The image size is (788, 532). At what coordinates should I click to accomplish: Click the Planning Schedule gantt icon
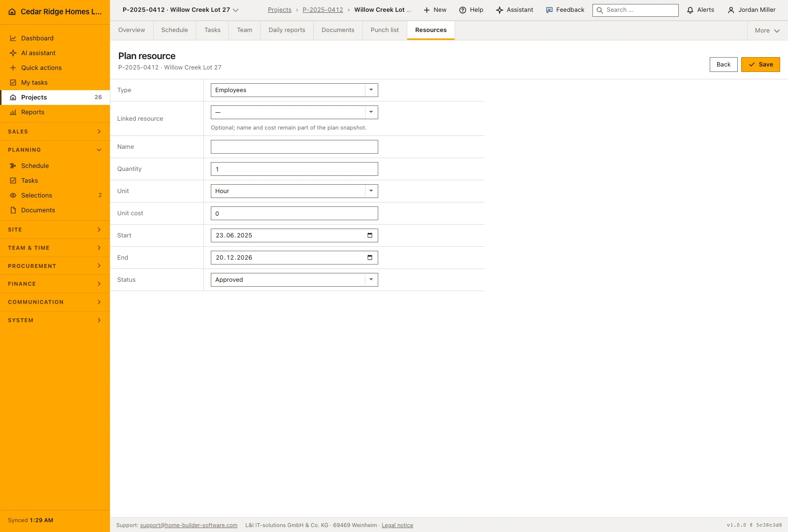click(x=13, y=166)
